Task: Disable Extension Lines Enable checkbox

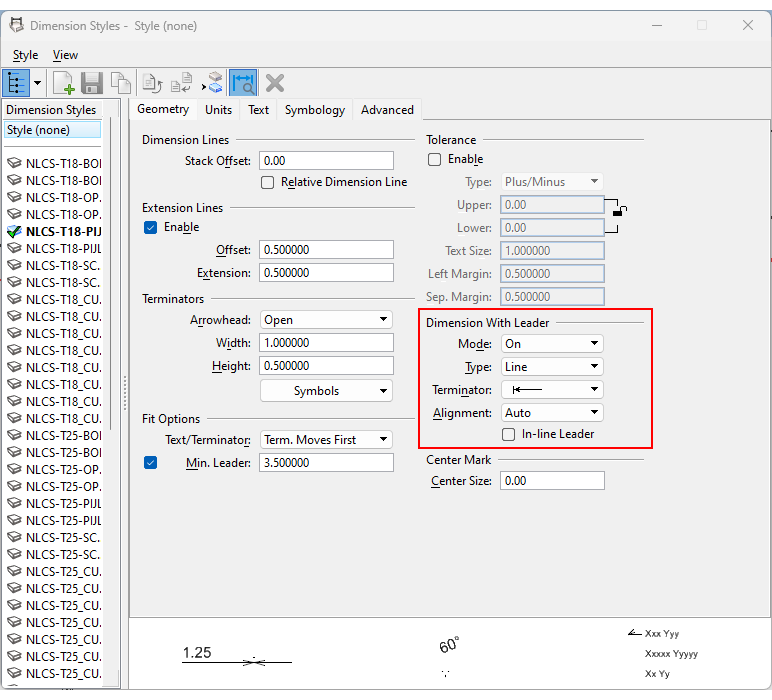Action: point(151,227)
